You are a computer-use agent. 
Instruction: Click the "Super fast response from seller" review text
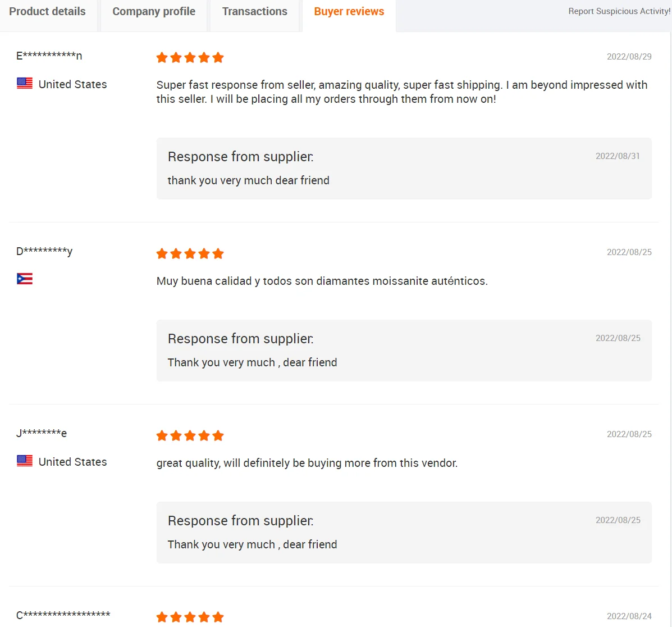[x=401, y=92]
